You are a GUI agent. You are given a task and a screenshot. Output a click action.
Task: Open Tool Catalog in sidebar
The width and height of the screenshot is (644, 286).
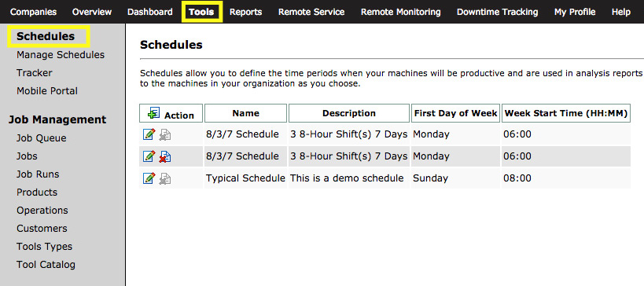click(46, 265)
